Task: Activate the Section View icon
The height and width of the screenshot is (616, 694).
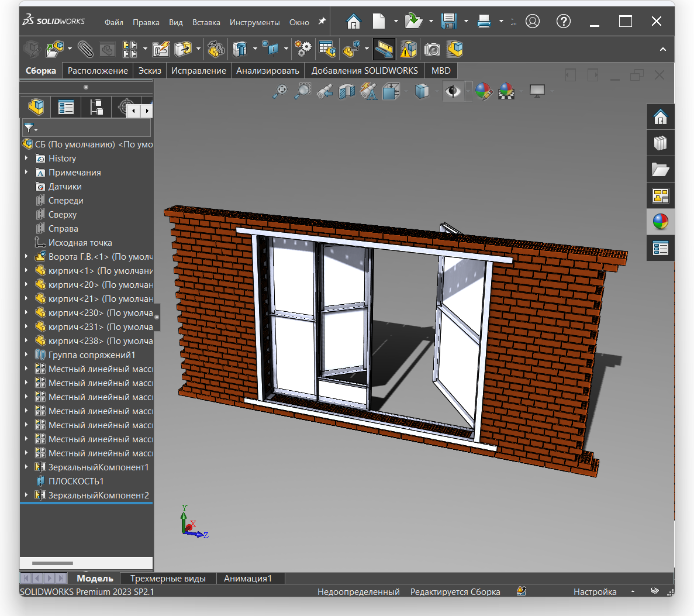Action: tap(347, 91)
